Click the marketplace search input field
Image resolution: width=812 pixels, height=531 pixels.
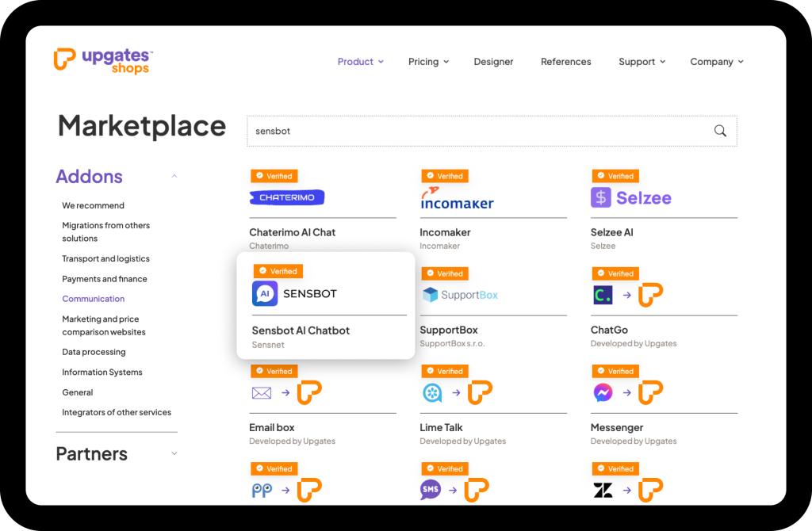tap(476, 131)
